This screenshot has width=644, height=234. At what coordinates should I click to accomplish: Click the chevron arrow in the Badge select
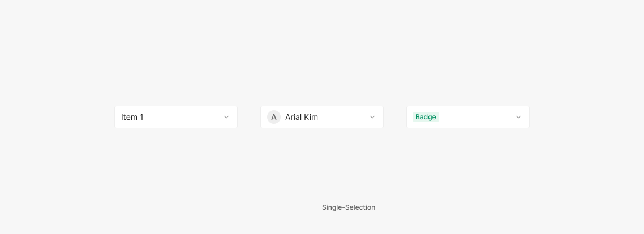point(518,117)
